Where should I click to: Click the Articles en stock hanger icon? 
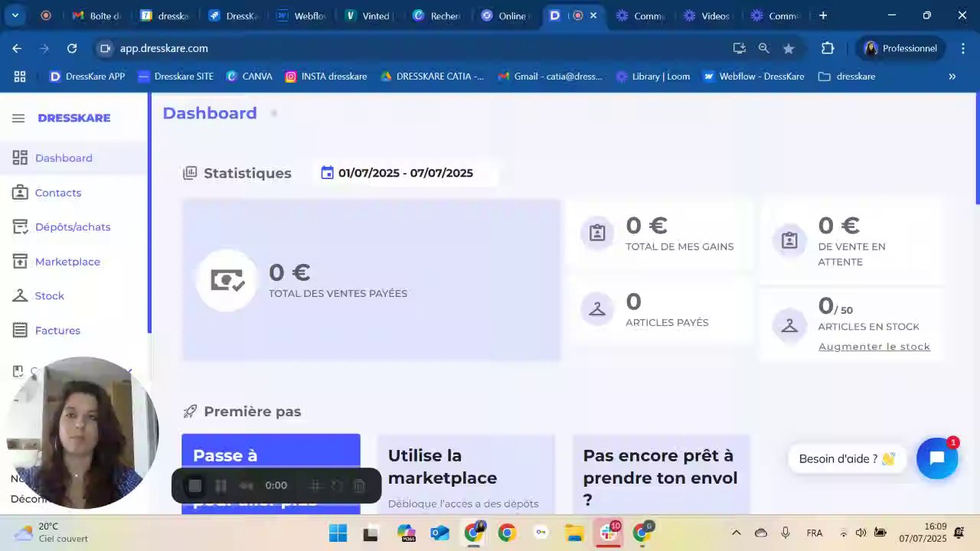tap(789, 325)
